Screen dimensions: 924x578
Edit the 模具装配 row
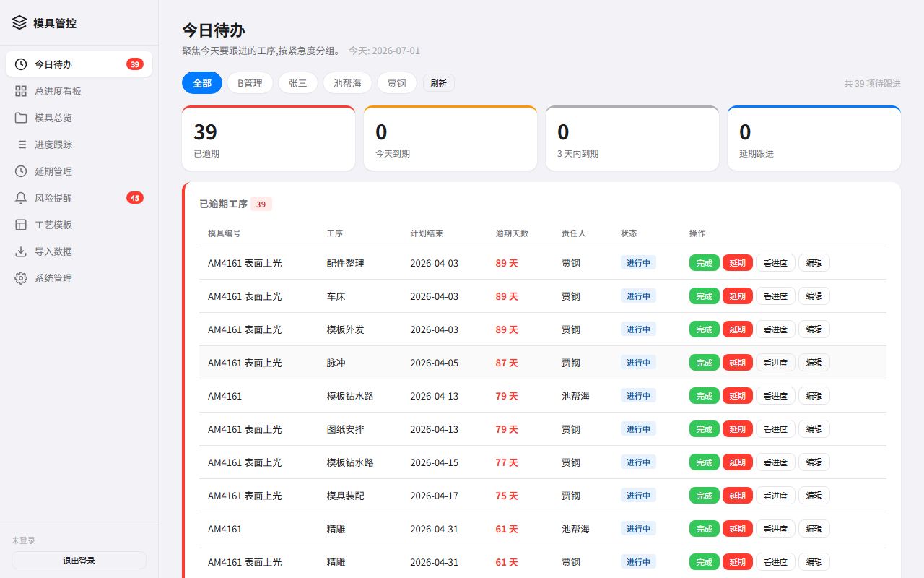click(814, 496)
